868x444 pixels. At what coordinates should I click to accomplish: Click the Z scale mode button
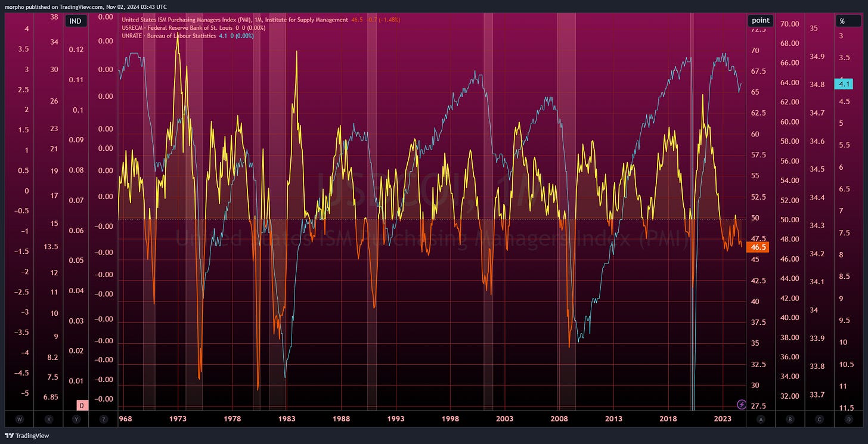[x=104, y=420]
